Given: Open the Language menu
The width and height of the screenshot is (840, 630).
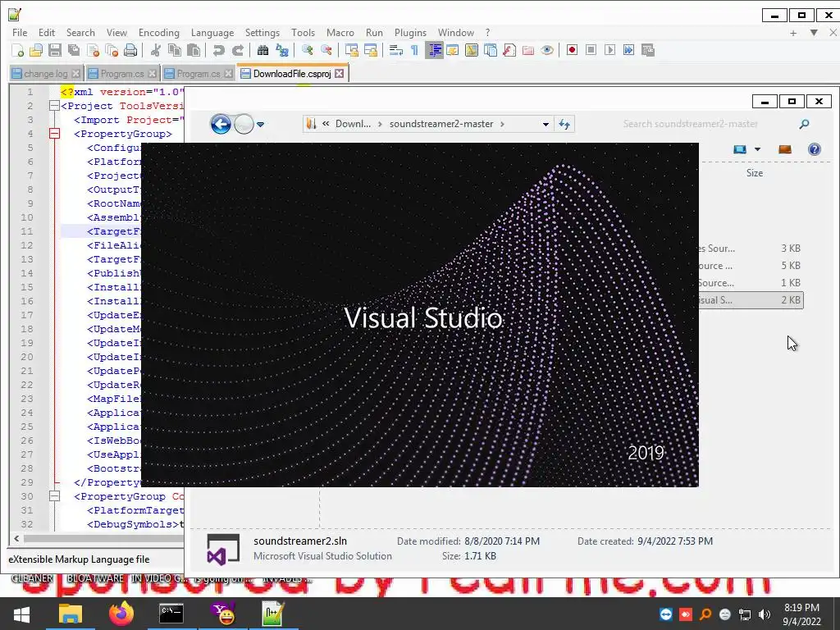Looking at the screenshot, I should [212, 33].
